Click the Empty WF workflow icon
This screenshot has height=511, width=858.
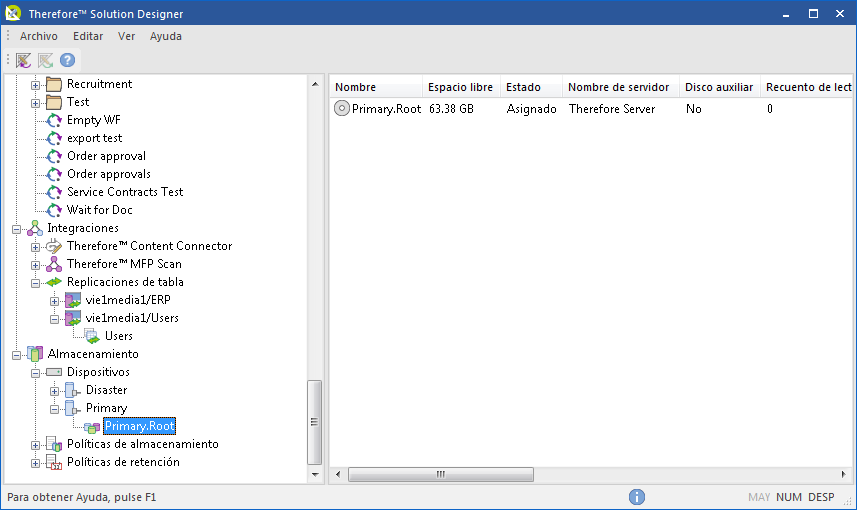(x=54, y=120)
